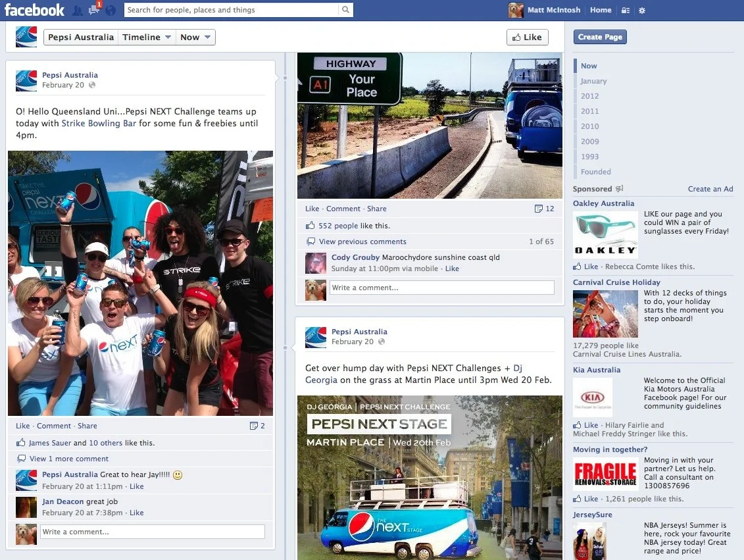
Task: Open the Strike Bowling Bar link
Action: 99,124
